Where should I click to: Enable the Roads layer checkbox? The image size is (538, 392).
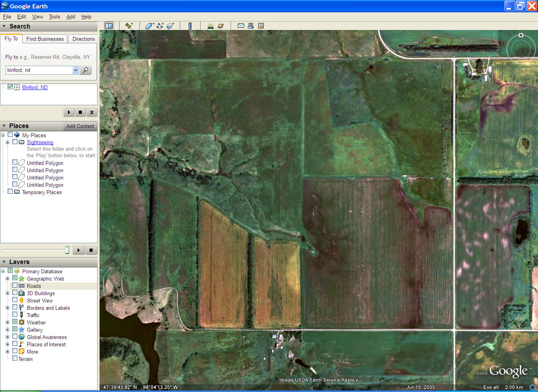click(x=15, y=286)
